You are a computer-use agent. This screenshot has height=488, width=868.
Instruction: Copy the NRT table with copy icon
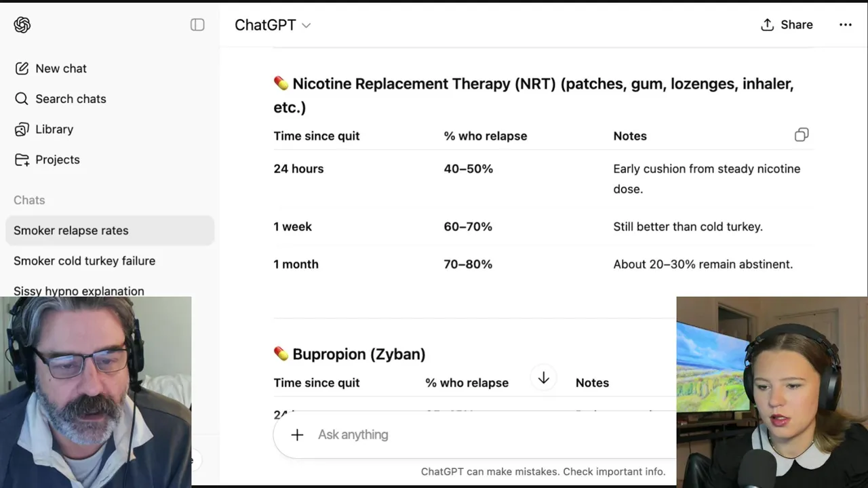802,135
